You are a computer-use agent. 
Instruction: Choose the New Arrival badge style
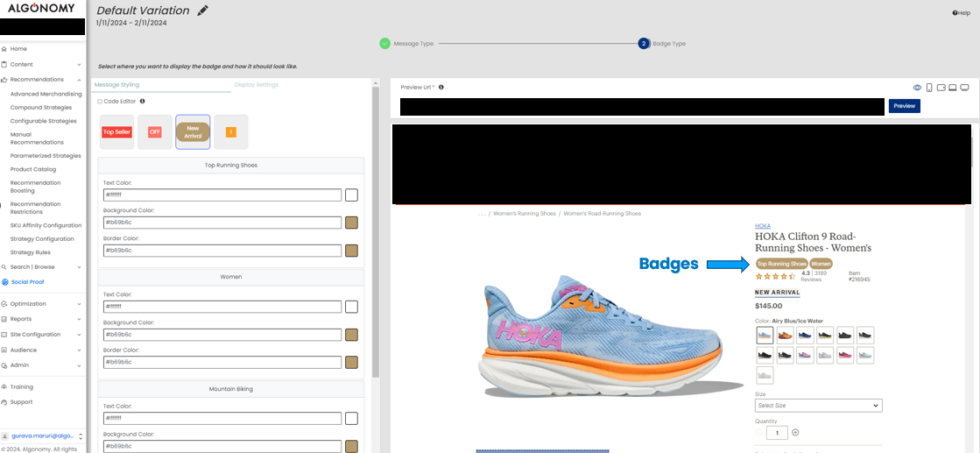coord(193,132)
